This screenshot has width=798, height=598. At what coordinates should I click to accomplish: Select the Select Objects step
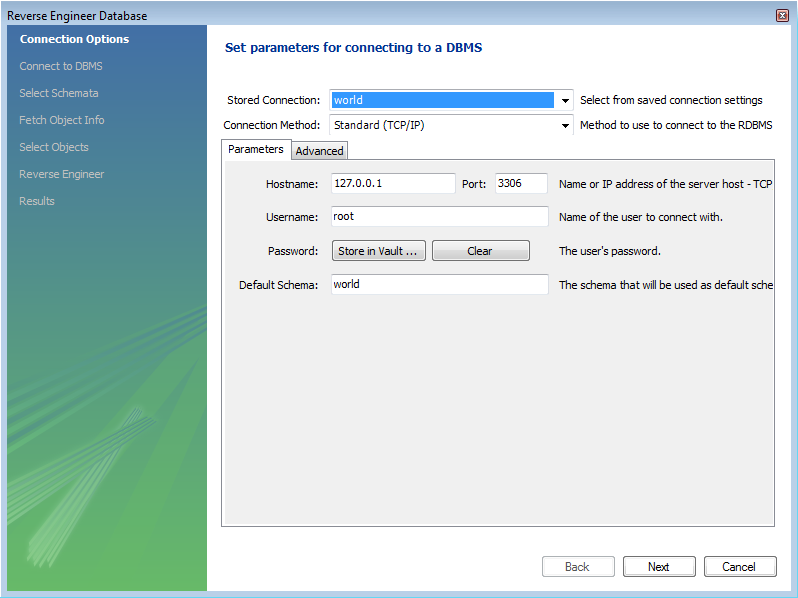tap(54, 148)
